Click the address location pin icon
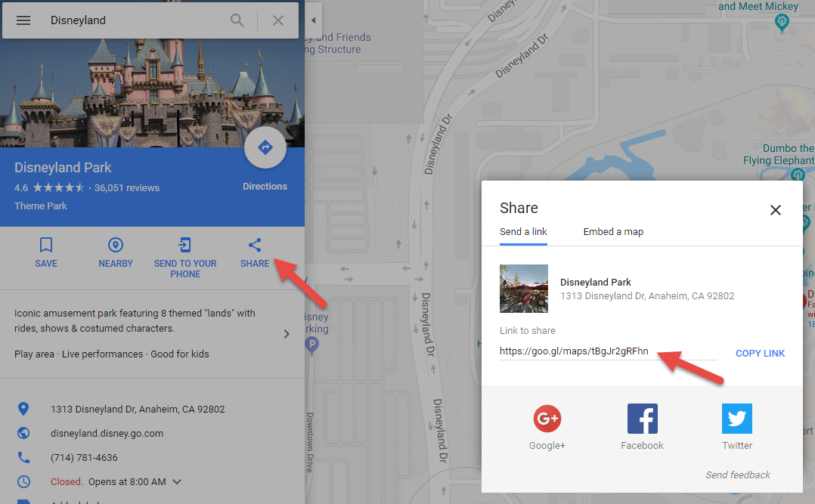The width and height of the screenshot is (815, 504). 23,409
